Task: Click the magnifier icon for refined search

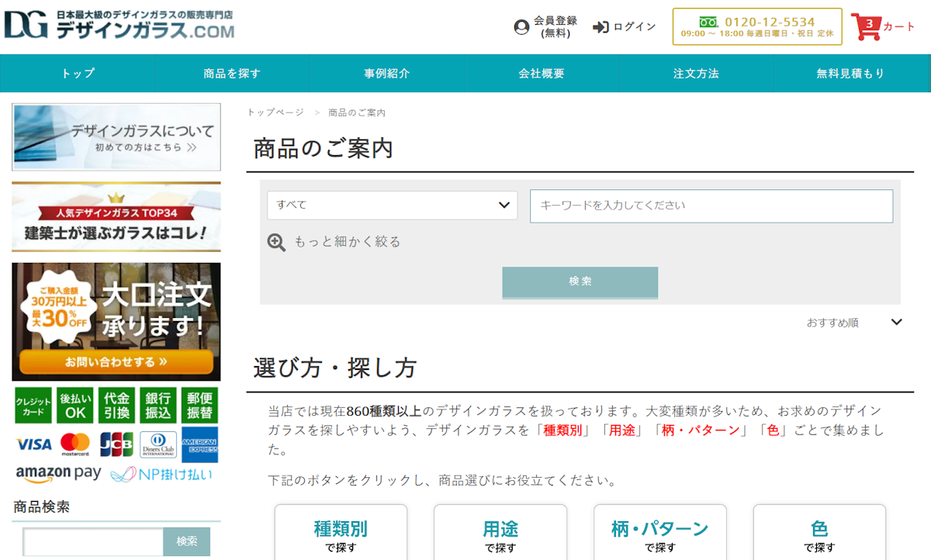Action: pos(276,242)
